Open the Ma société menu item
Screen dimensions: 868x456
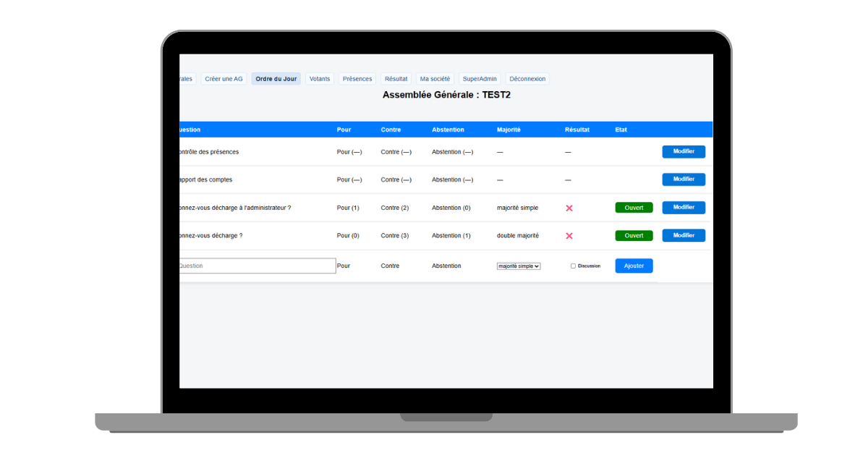click(x=435, y=79)
